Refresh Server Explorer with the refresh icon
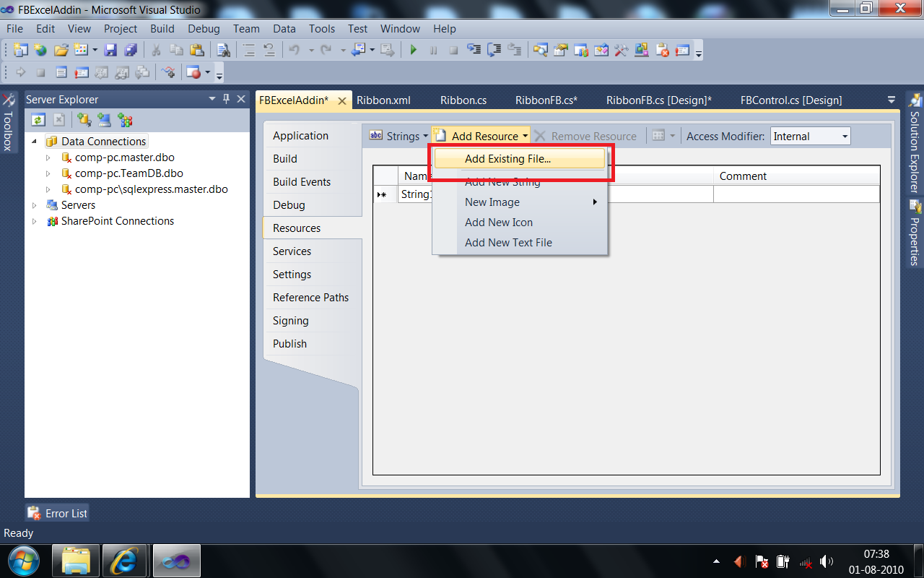The image size is (924, 578). tap(38, 120)
